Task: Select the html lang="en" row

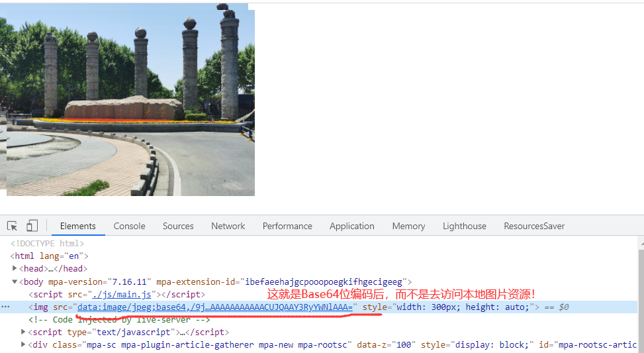Action: click(x=49, y=256)
